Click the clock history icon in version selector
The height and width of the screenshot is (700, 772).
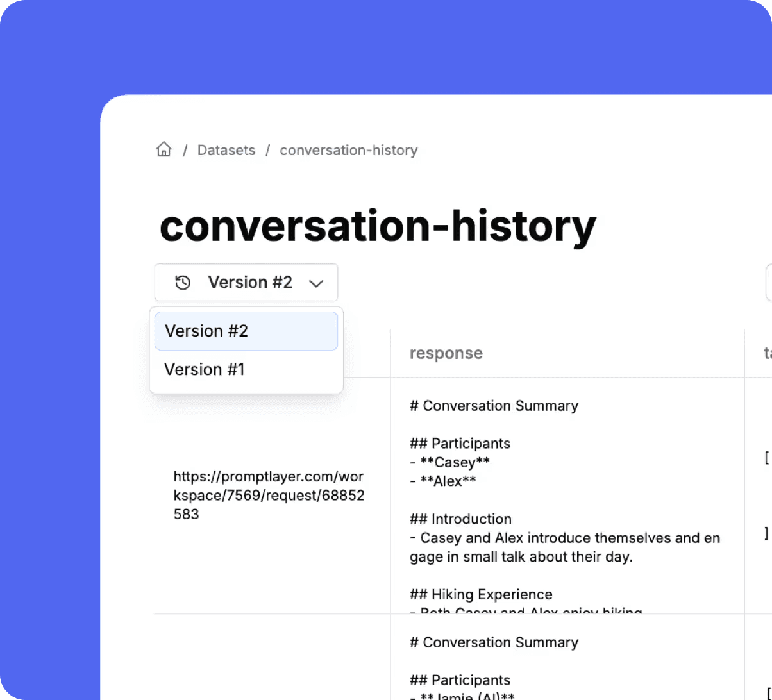(183, 283)
